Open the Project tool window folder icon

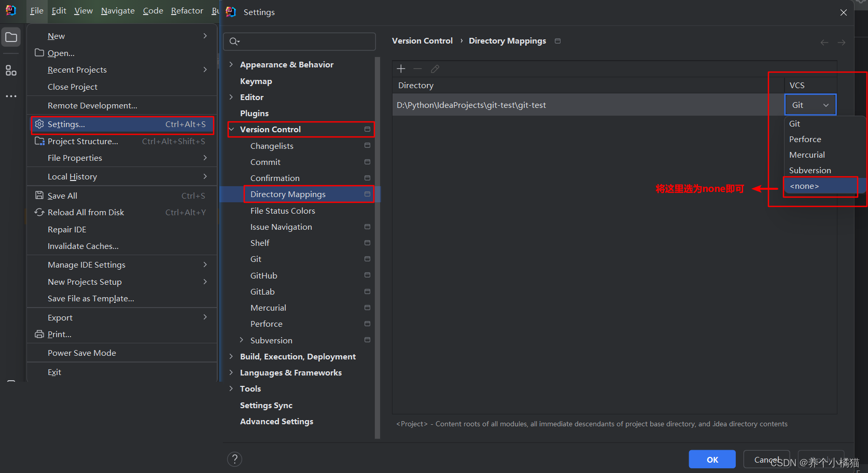11,37
